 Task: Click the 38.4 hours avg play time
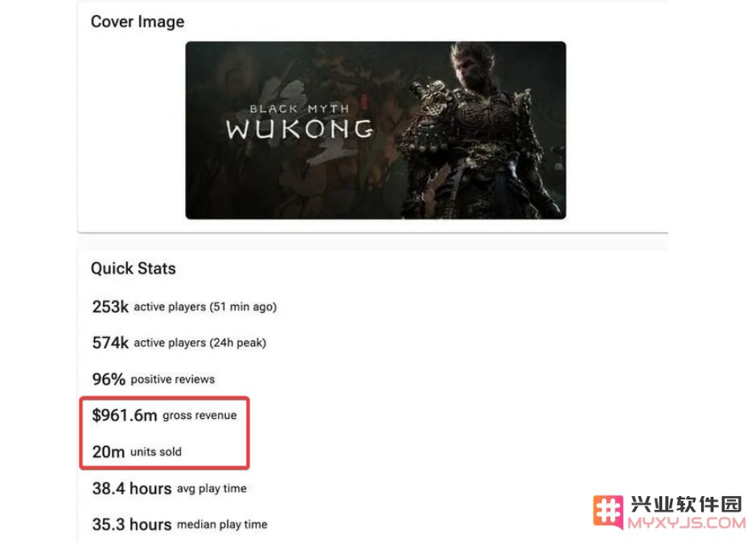coord(169,488)
